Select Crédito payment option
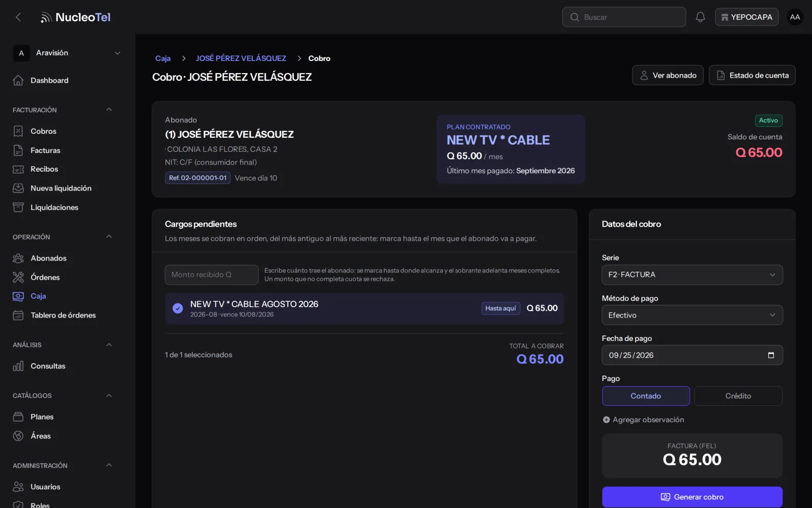This screenshot has width=812, height=508. click(738, 396)
